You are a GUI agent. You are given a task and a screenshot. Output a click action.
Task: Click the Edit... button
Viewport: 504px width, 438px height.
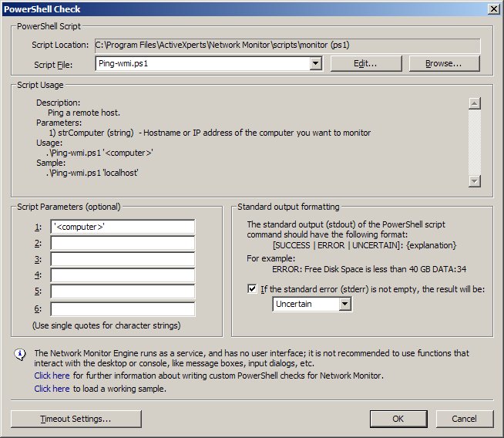pyautogui.click(x=366, y=64)
